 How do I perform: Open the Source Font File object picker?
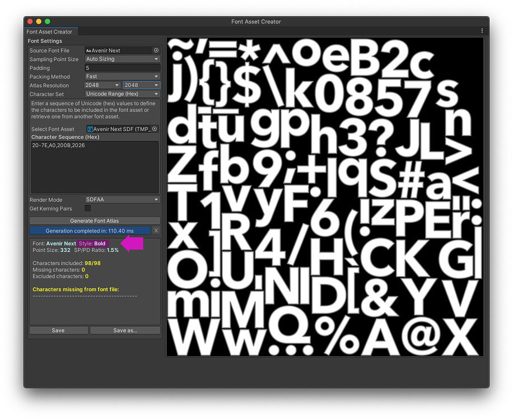156,50
